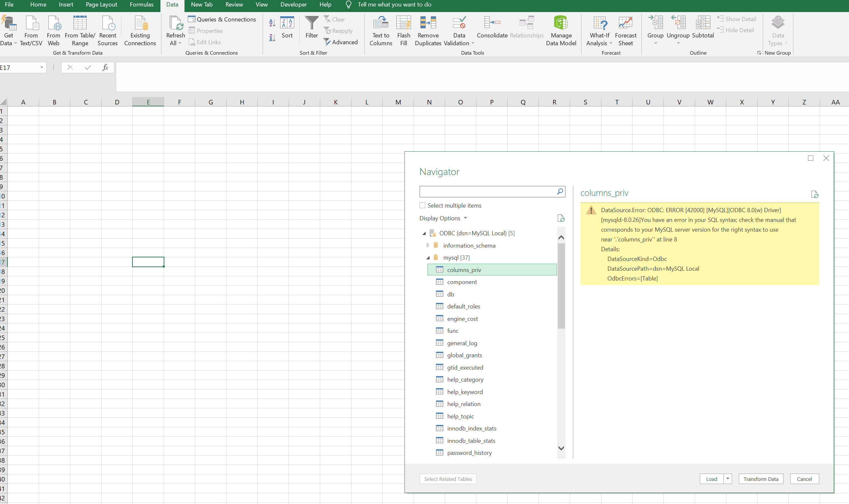849x504 pixels.
Task: Open Data Validation dropdown arrow
Action: click(x=472, y=43)
